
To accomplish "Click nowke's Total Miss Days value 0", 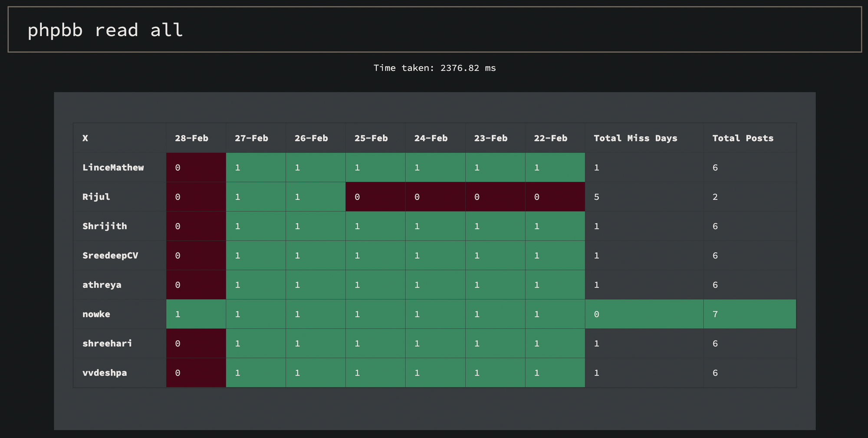I will pos(644,314).
